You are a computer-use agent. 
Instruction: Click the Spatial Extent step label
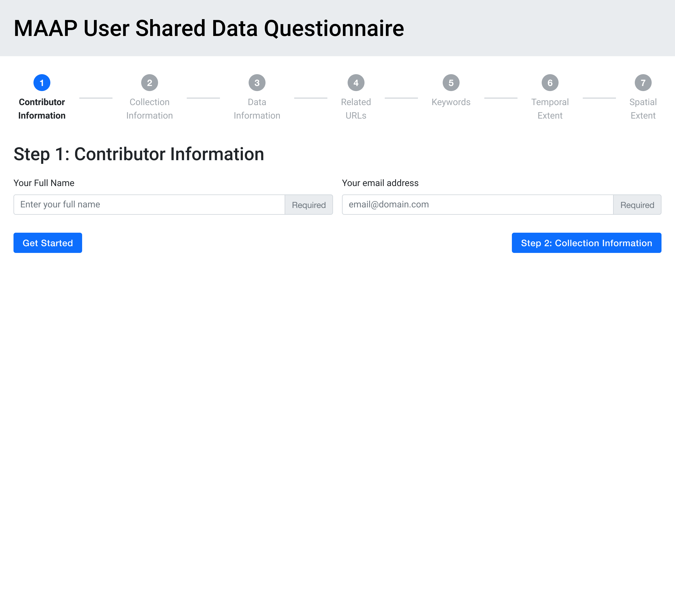coord(643,109)
